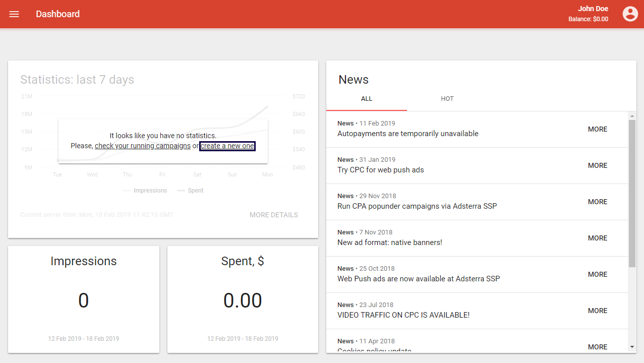Switch to the ALL news tab
644x363 pixels.
point(367,99)
